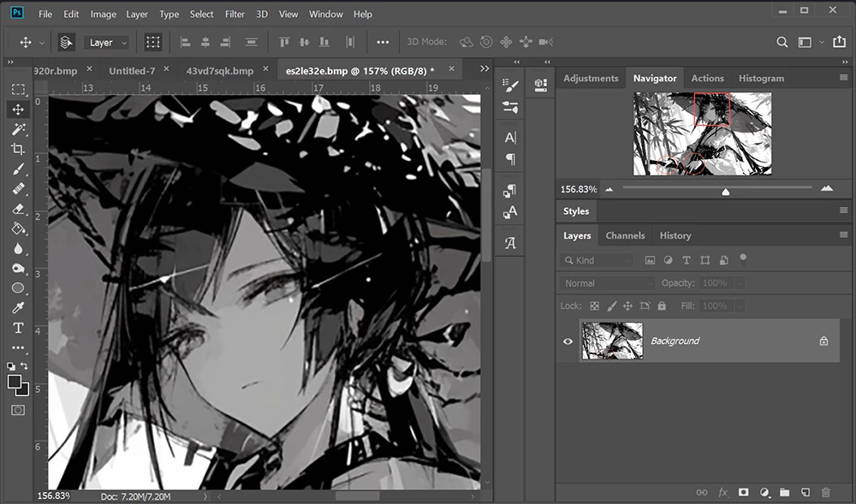Toggle the filter for pixel layers

pyautogui.click(x=650, y=260)
